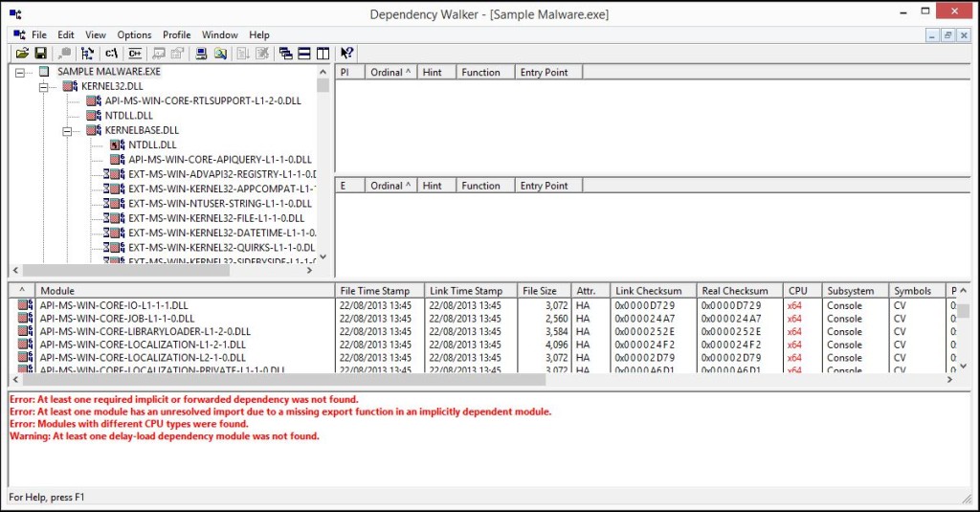Viewport: 980px width, 512px height.
Task: Open the Window menu
Action: click(219, 35)
